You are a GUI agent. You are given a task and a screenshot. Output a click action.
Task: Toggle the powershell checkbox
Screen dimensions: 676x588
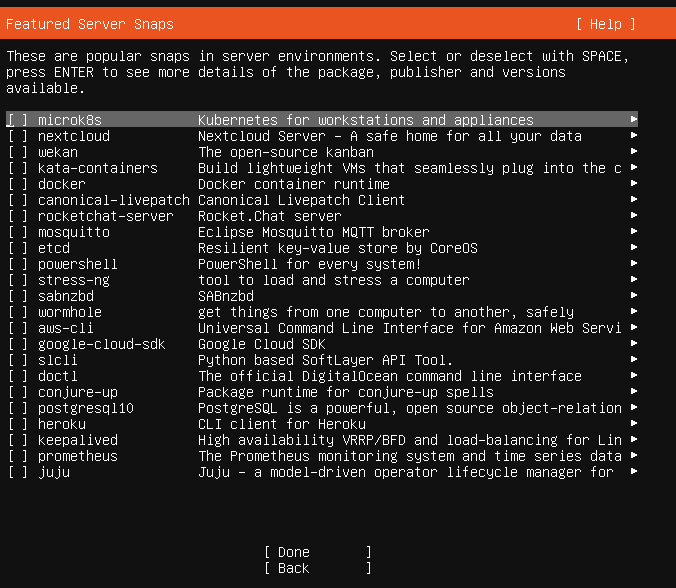coord(18,264)
